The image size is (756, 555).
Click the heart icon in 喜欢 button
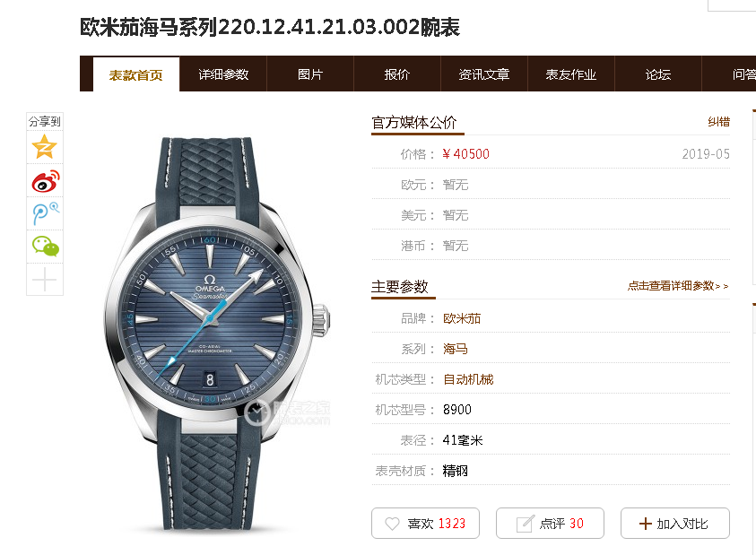(x=392, y=524)
